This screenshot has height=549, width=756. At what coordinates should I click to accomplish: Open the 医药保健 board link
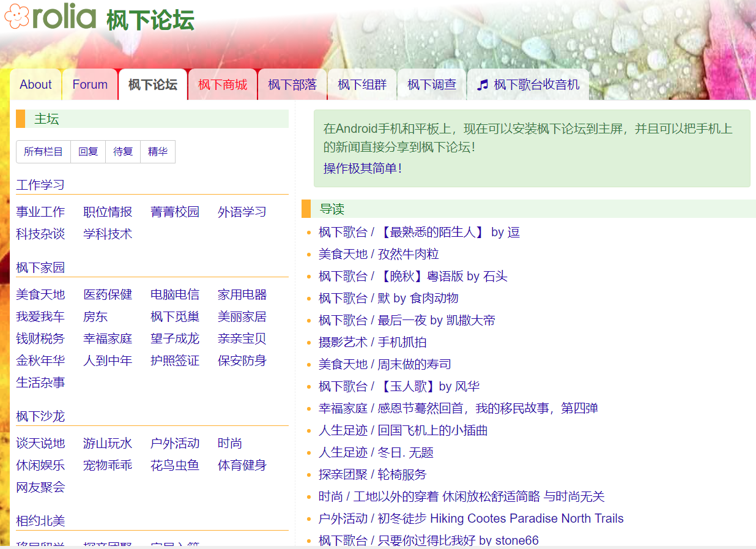pyautogui.click(x=108, y=294)
